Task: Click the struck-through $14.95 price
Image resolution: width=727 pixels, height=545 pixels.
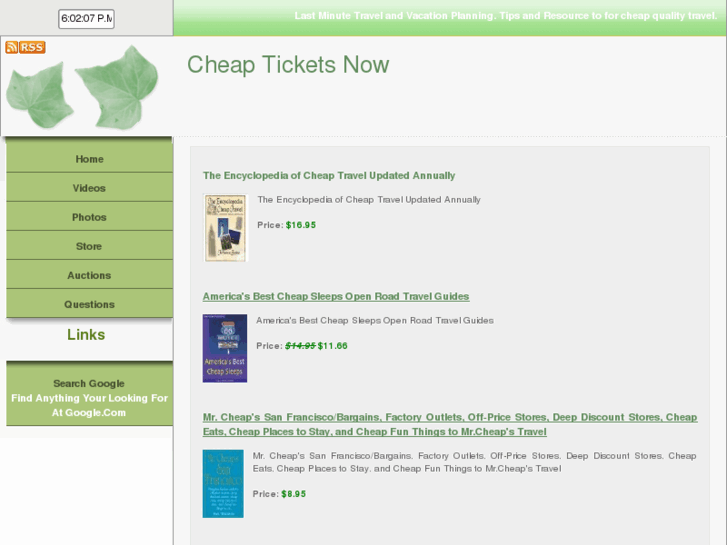Action: [300, 346]
